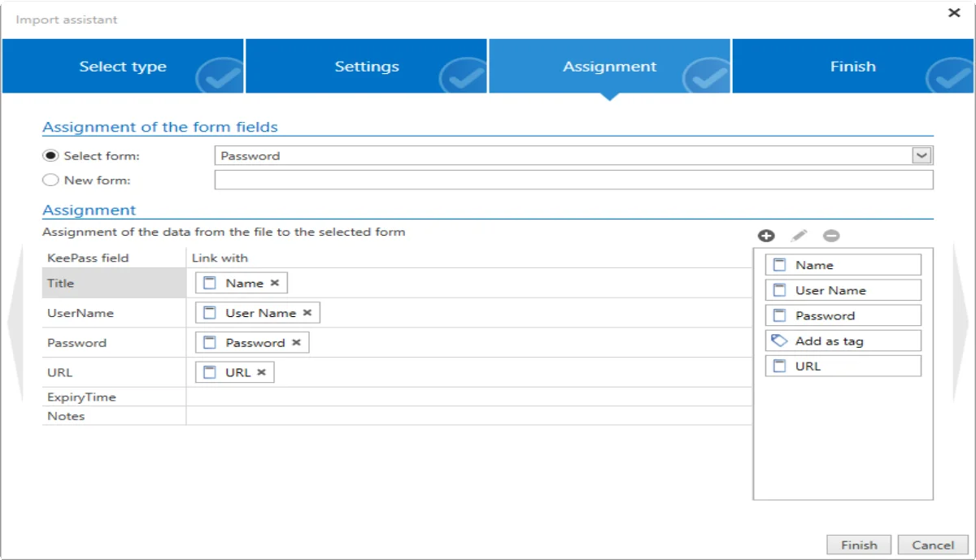Choose the New form radio option
Viewport: 976px width, 560px height.
(50, 180)
